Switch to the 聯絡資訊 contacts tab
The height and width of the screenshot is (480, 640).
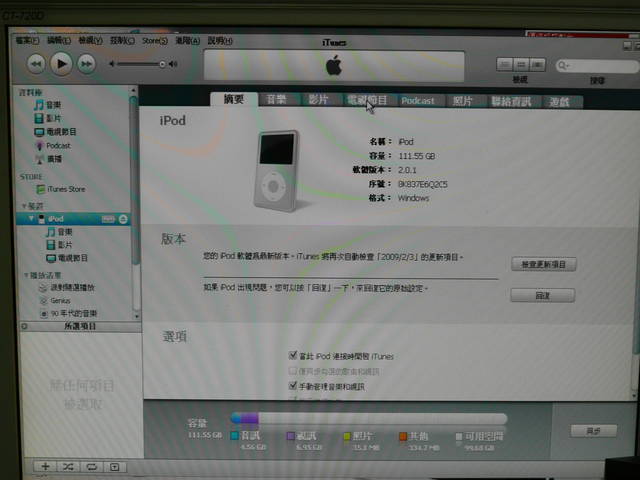tap(511, 102)
